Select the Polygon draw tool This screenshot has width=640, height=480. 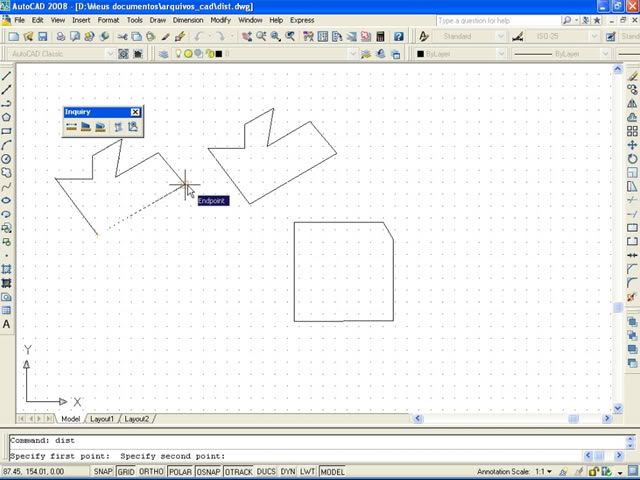click(6, 117)
